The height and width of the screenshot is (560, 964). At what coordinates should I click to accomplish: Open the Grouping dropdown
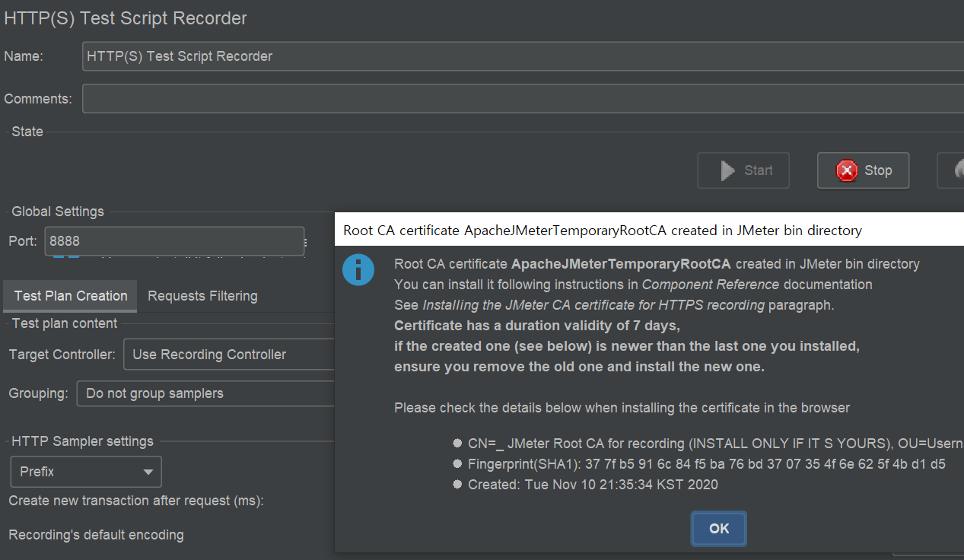point(205,393)
